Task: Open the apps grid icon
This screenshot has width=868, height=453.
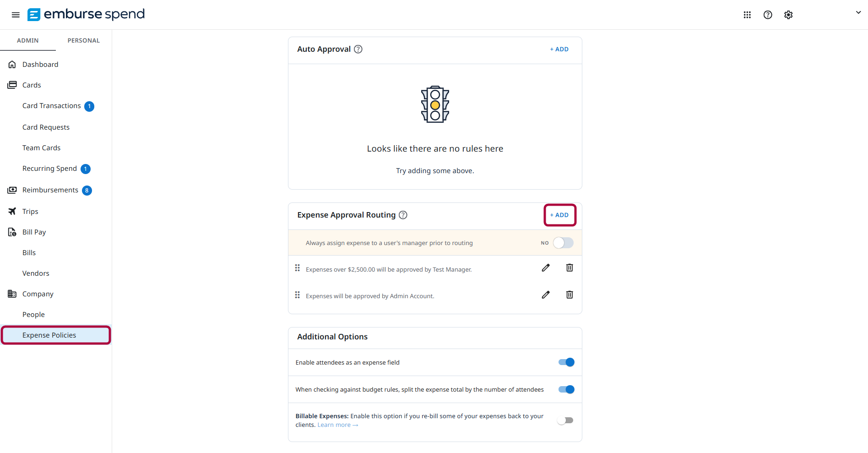Action: click(x=747, y=15)
